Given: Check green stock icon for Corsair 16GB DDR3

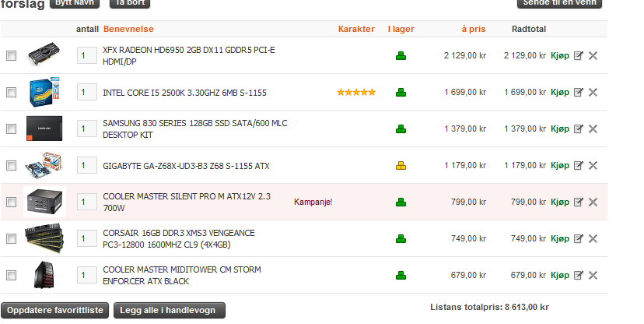Looking at the screenshot, I should pyautogui.click(x=401, y=239).
